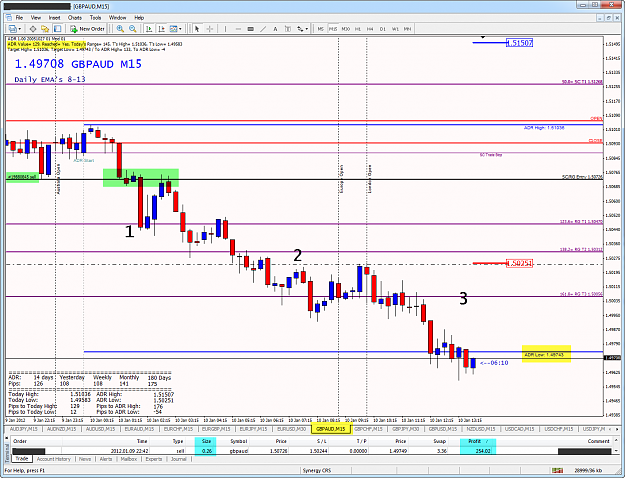Switch chart to H1 timeframe
Image resolution: width=625 pixels, height=478 pixels.
[358, 29]
